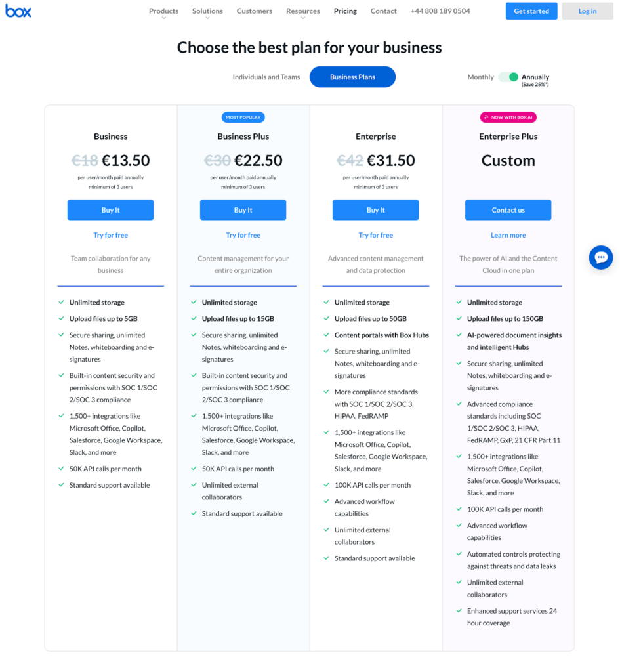Expand the Resources dropdown menu
620x672 pixels.
[x=302, y=10]
